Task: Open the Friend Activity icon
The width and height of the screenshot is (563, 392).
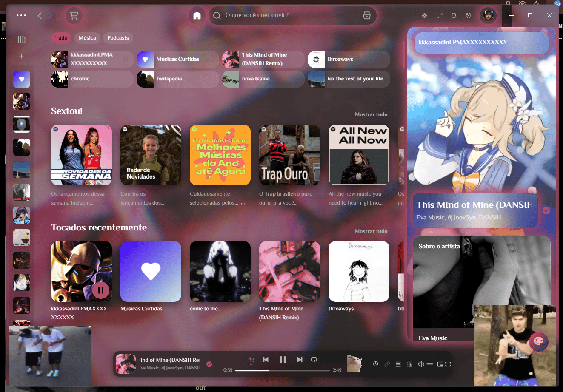Action: pyautogui.click(x=469, y=16)
